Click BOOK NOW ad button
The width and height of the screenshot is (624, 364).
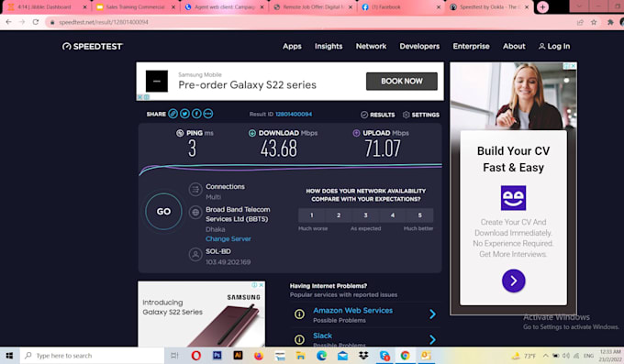coord(402,82)
